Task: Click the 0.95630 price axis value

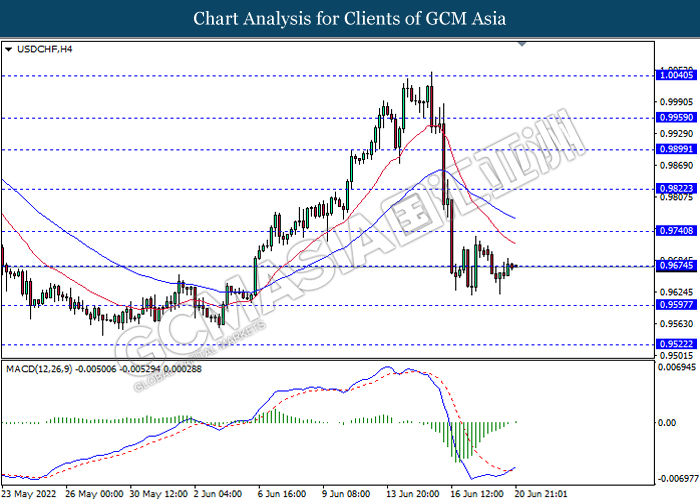Action: 676,324
